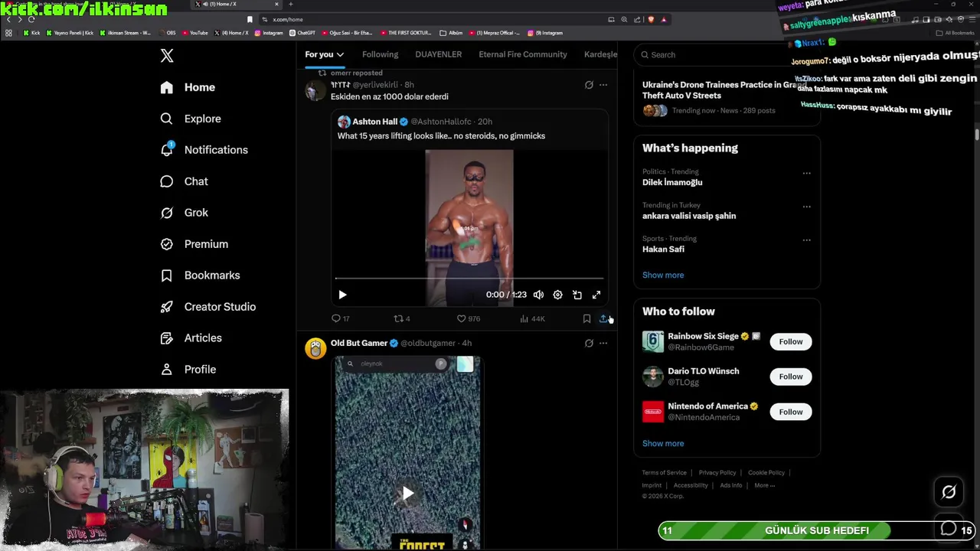Click the X logo in the sidebar
Viewport: 980px width, 551px height.
pos(167,55)
